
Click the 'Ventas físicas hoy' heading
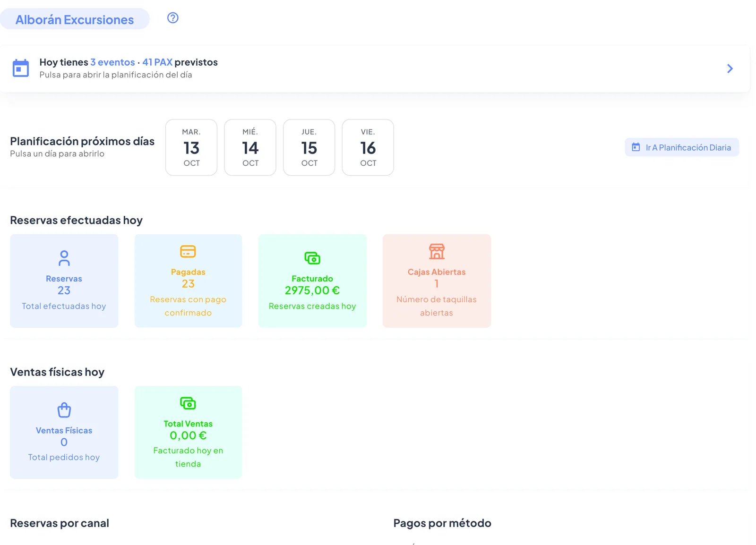pyautogui.click(x=57, y=372)
